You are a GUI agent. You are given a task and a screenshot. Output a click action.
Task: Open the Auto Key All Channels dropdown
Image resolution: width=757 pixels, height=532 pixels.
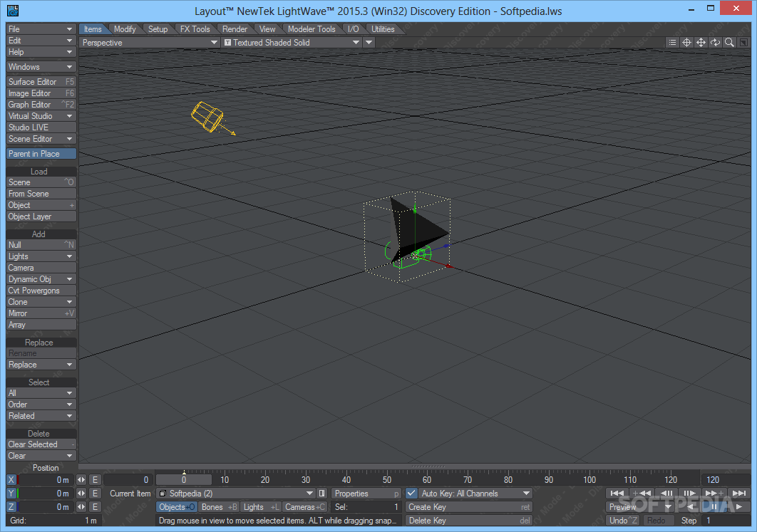coord(475,494)
